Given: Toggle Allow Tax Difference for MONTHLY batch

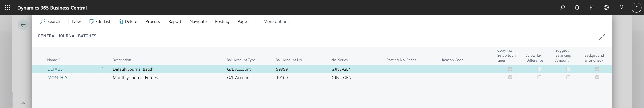Looking at the screenshot, I should pyautogui.click(x=539, y=78).
